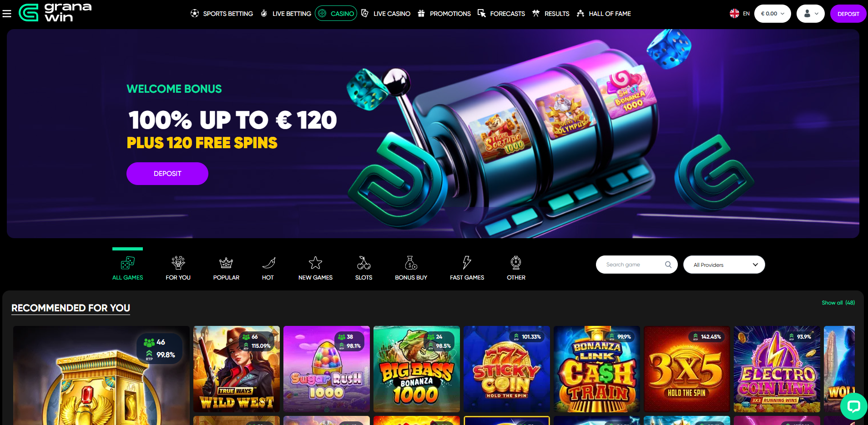Screen dimensions: 868x425
Task: Open the Bonus Buy category icon
Action: click(411, 268)
